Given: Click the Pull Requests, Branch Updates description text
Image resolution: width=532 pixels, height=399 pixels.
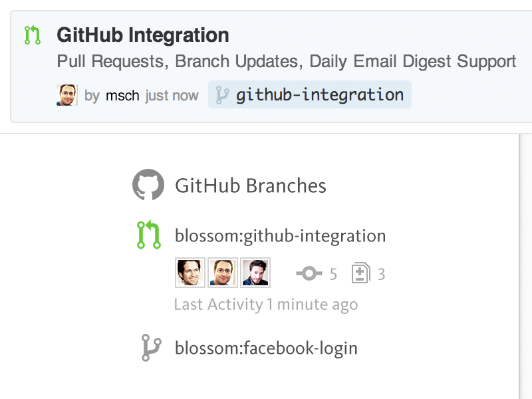Looking at the screenshot, I should [x=287, y=62].
